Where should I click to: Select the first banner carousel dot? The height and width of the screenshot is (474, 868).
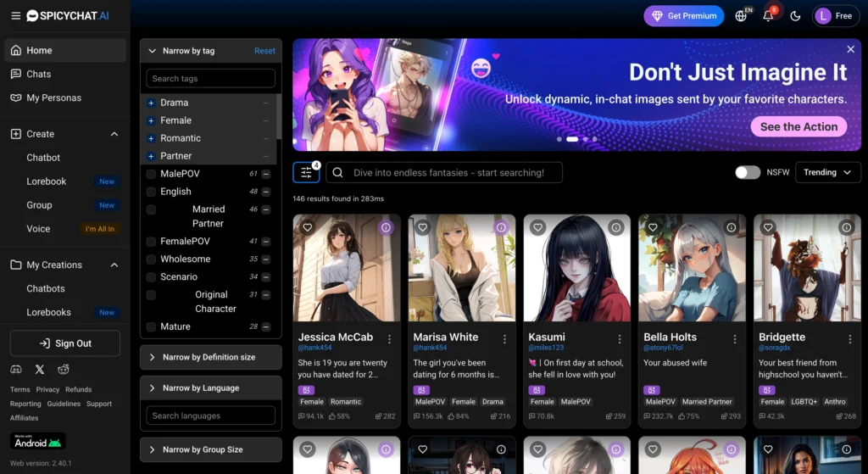(x=559, y=139)
